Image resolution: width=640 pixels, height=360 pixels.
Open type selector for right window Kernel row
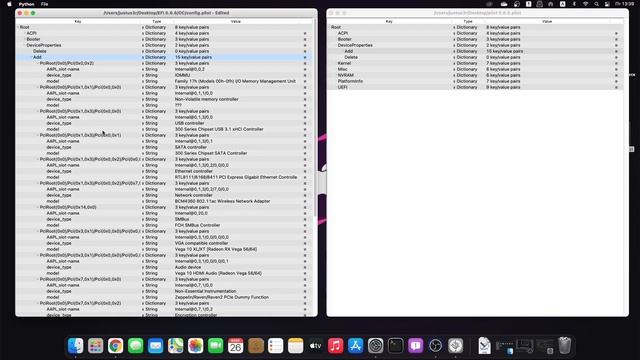[454, 63]
